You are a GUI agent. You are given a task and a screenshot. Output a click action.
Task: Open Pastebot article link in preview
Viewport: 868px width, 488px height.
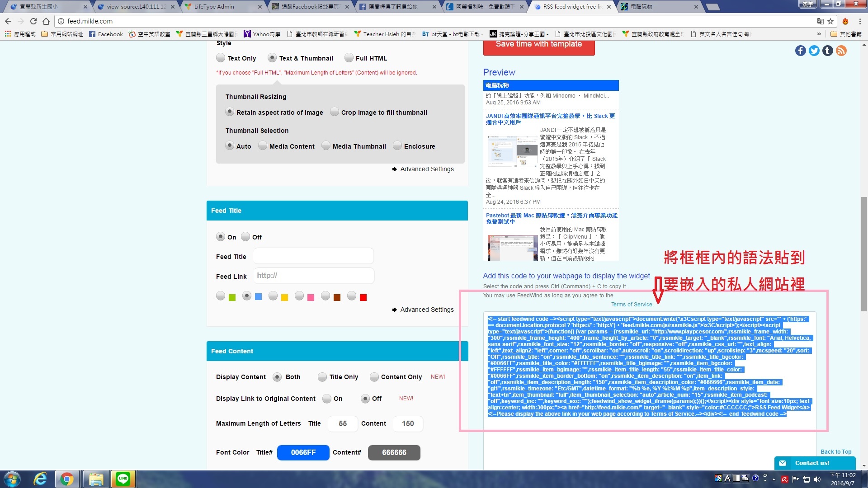(x=552, y=218)
